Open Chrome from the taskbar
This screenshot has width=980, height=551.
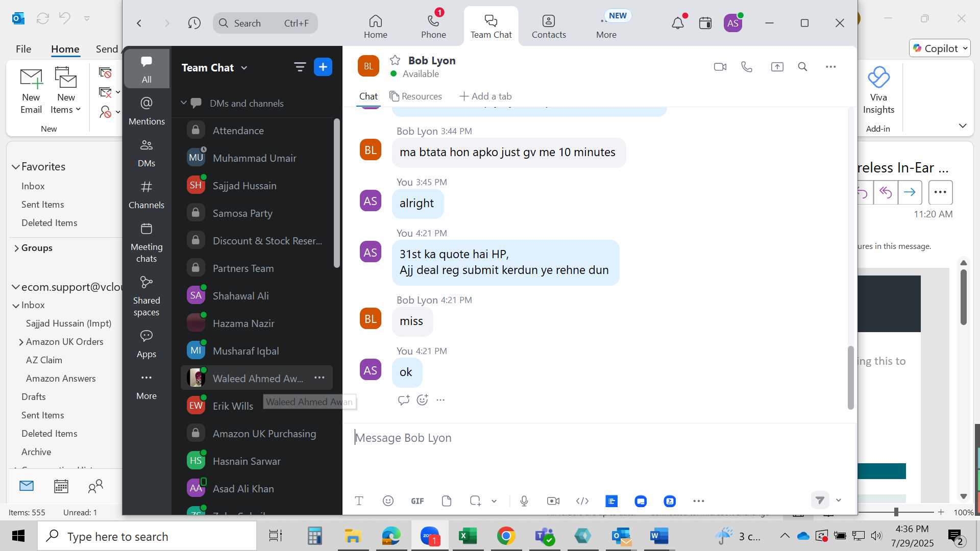[x=506, y=536]
